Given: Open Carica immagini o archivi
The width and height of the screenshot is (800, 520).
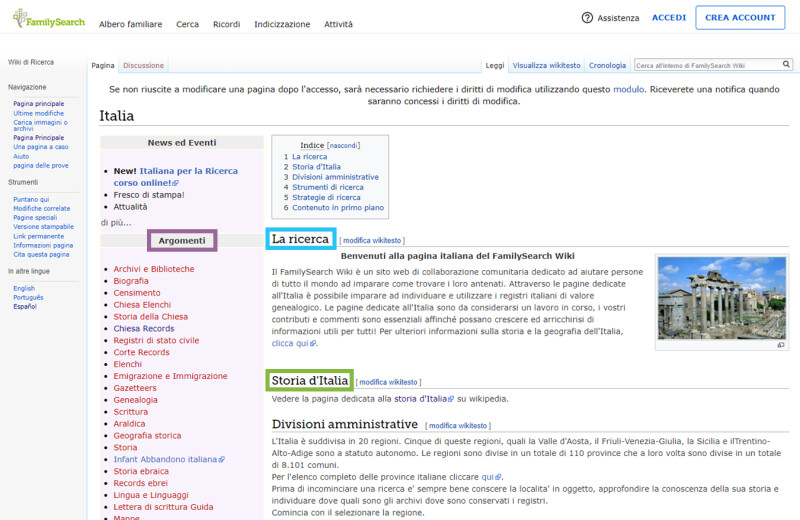Looking at the screenshot, I should click(40, 126).
